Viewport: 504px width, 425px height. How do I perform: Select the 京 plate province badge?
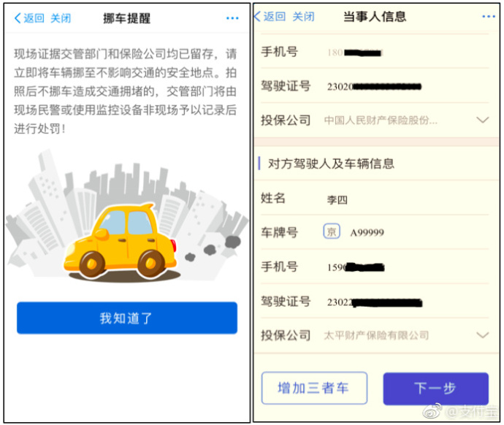pos(332,231)
